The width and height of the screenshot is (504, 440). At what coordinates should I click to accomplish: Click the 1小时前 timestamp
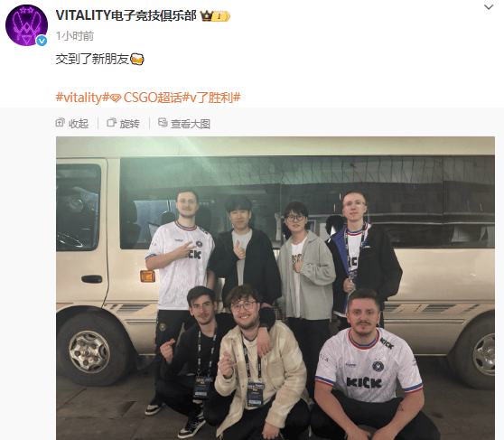pyautogui.click(x=75, y=36)
